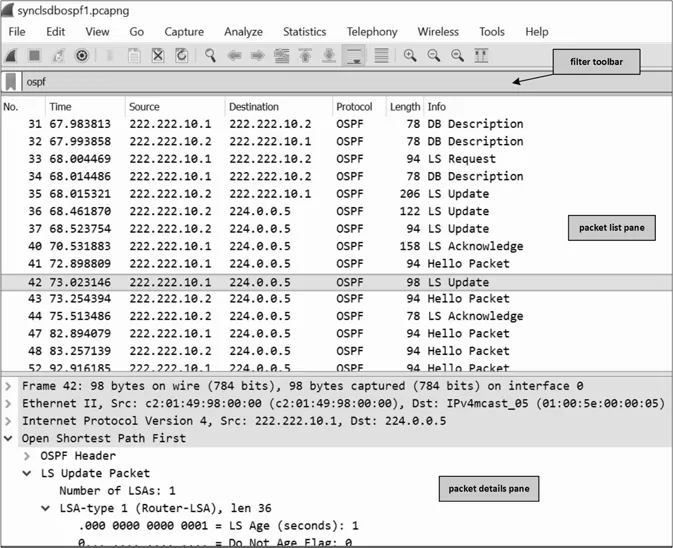Image resolution: width=673 pixels, height=548 pixels.
Task: Toggle auto-scroll during live capture
Action: click(355, 56)
